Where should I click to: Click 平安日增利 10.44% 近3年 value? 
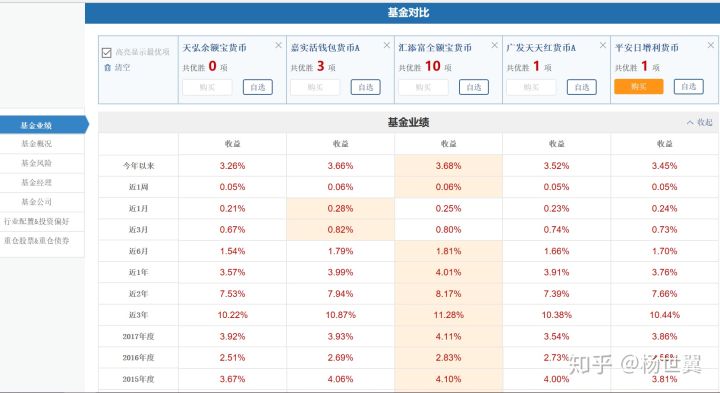click(664, 315)
